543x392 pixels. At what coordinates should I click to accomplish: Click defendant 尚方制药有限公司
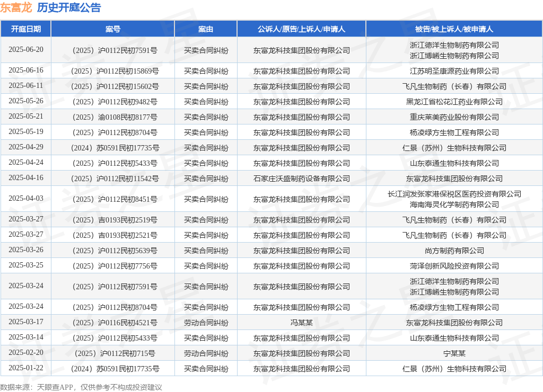coord(454,251)
